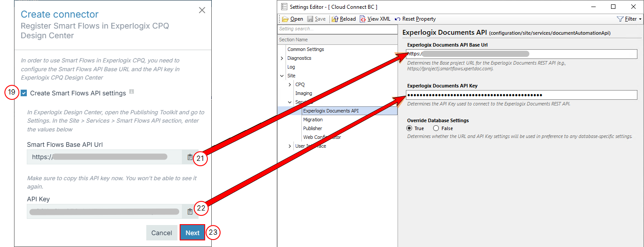
Task: Reload settings in Settings Editor
Action: (344, 19)
